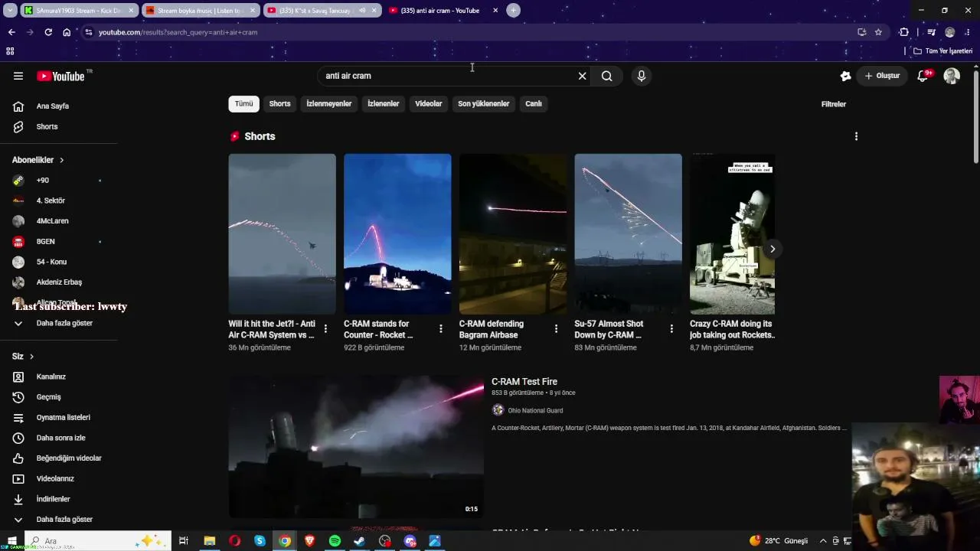Open menu for 'C-RAM defending Bagram Airbase' short
This screenshot has height=551, width=980.
tap(557, 329)
